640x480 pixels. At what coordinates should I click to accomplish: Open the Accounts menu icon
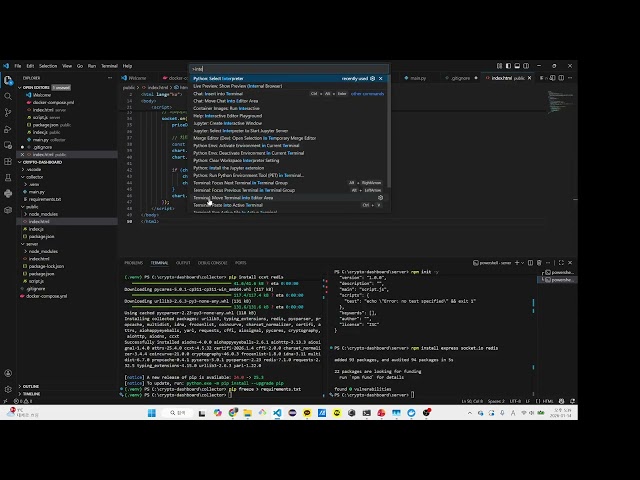point(8,373)
